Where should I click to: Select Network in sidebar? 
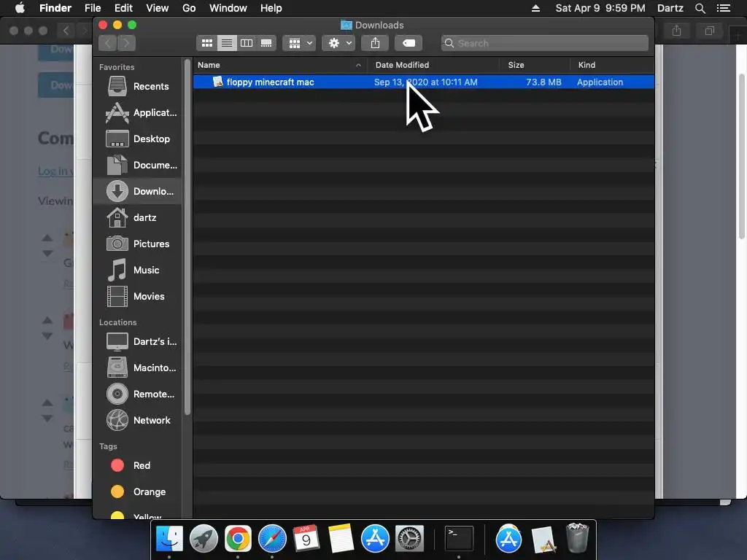coord(138,420)
